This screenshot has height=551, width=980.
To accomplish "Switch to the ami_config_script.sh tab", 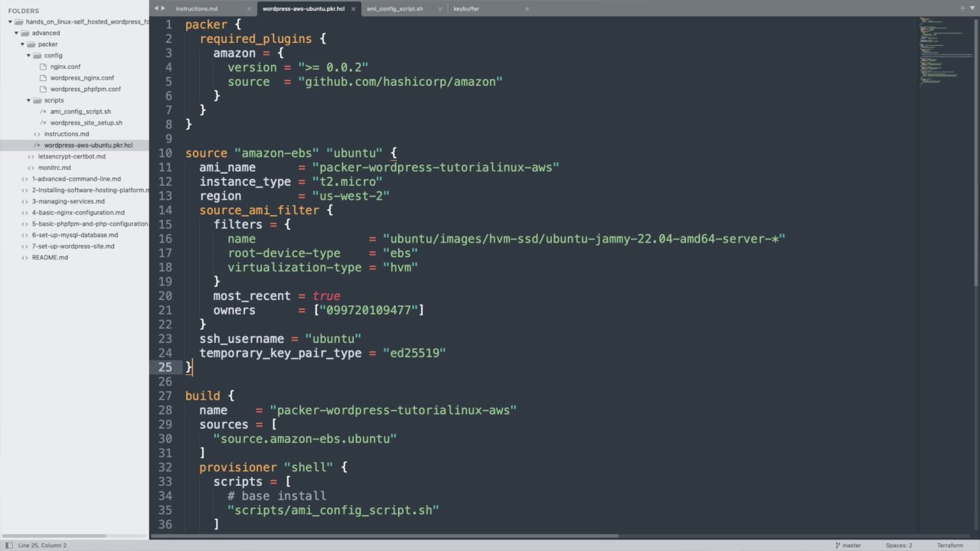I will [x=394, y=9].
